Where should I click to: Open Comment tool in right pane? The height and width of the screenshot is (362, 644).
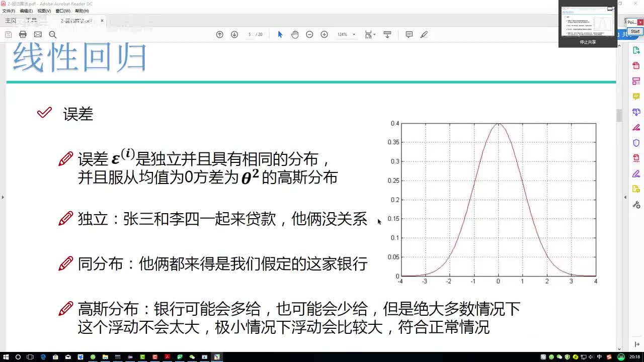point(636,97)
